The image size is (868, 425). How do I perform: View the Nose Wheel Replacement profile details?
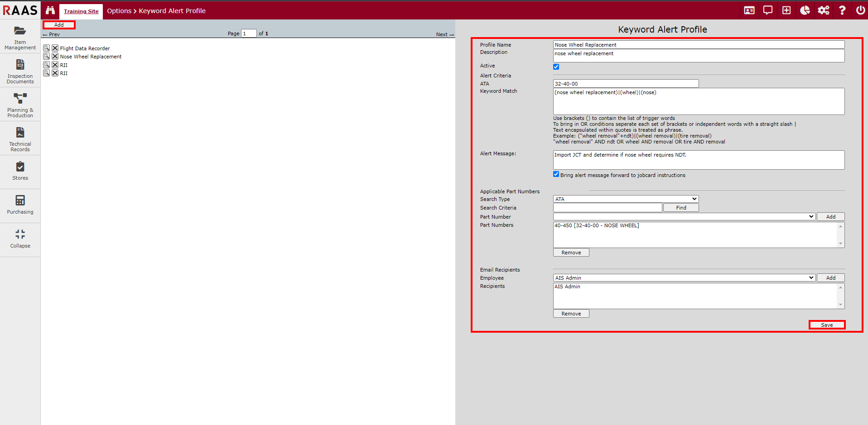click(46, 57)
